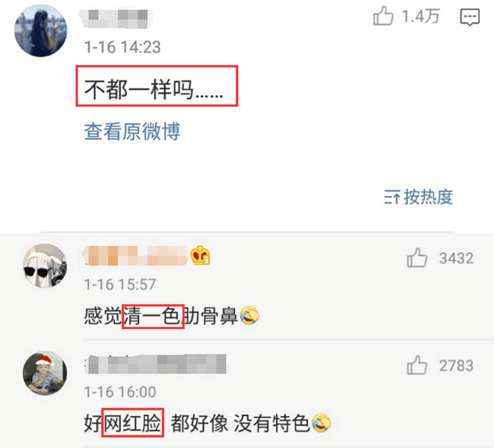Click the gold crown membership badge
494x448 pixels.
(x=200, y=256)
